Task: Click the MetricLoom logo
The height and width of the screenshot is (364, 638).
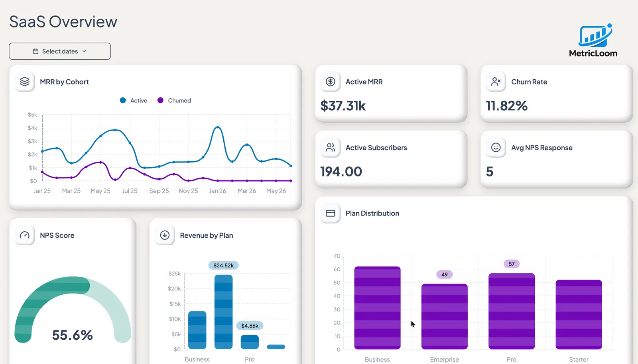Action: 593,41
